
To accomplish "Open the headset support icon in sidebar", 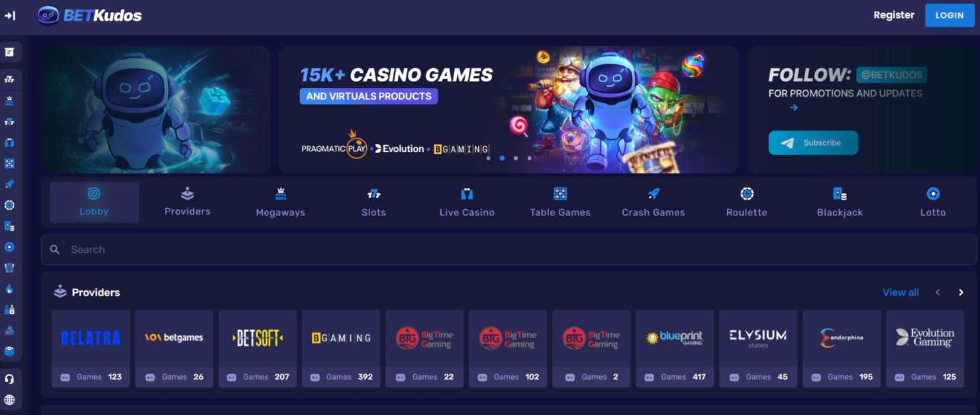I will [x=9, y=379].
